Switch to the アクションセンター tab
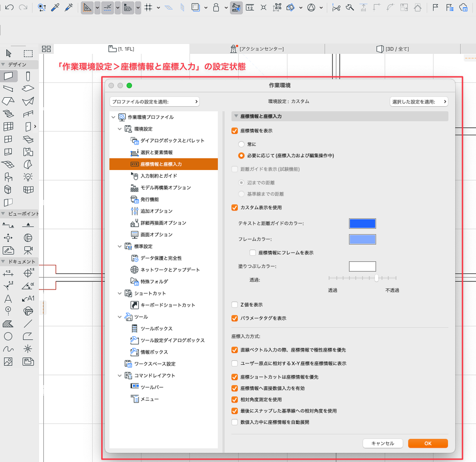Viewport: 476px width, 462px height. tap(257, 49)
